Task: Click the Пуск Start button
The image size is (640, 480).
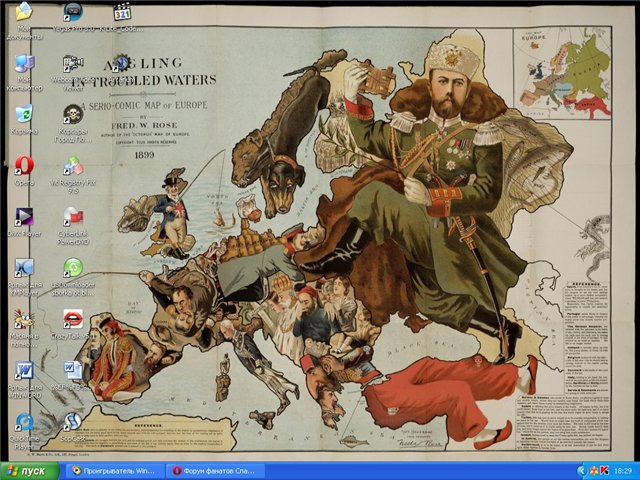Action: click(29, 471)
